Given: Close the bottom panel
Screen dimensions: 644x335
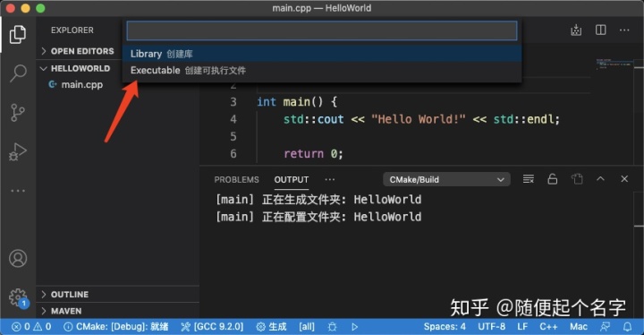Looking at the screenshot, I should (624, 178).
